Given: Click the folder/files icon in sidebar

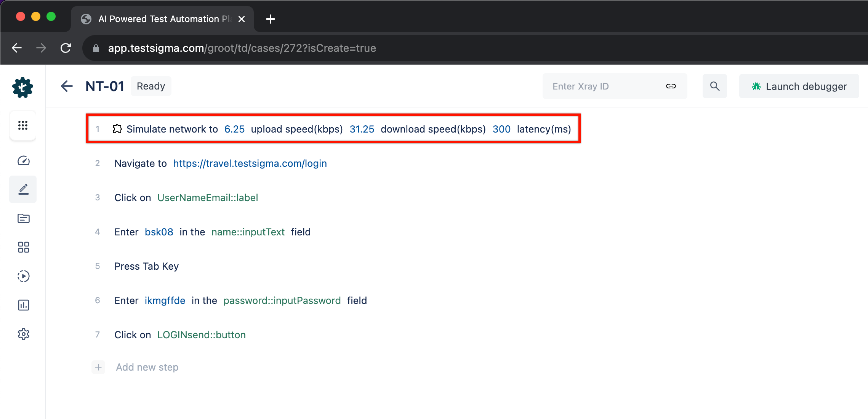Looking at the screenshot, I should point(23,218).
